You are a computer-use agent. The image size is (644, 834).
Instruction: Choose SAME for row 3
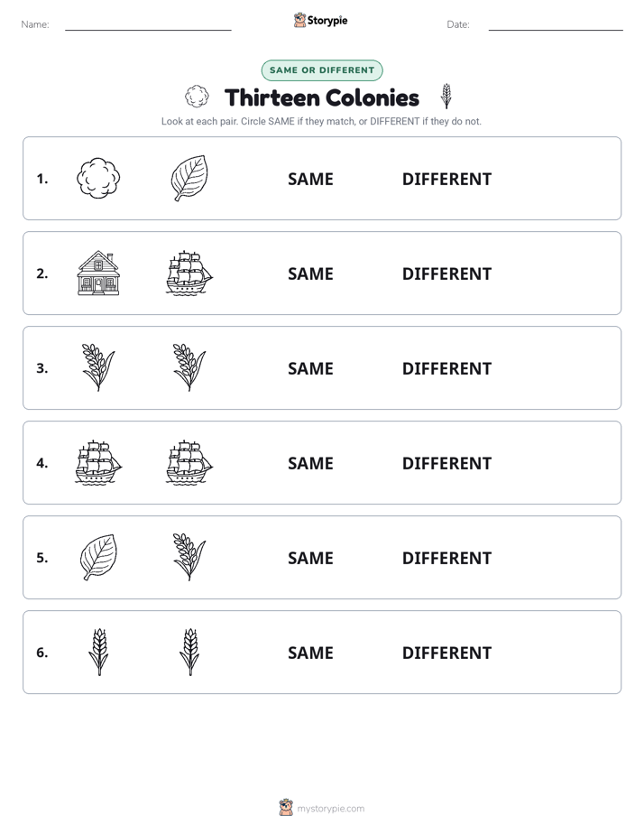310,368
